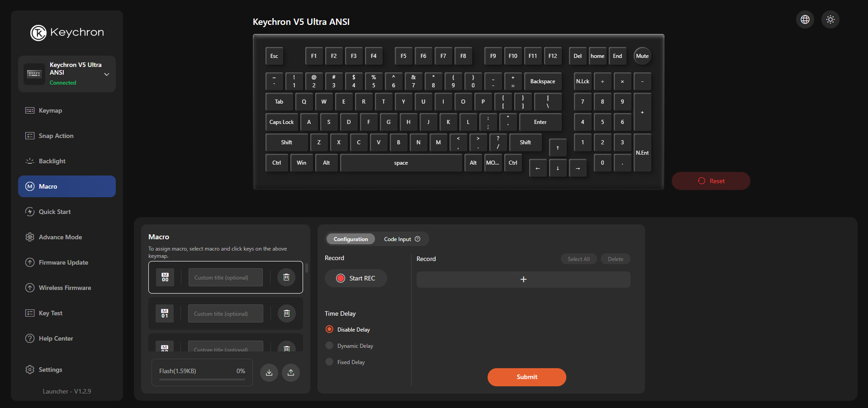Upload a macro file
868x408 pixels.
click(x=291, y=372)
